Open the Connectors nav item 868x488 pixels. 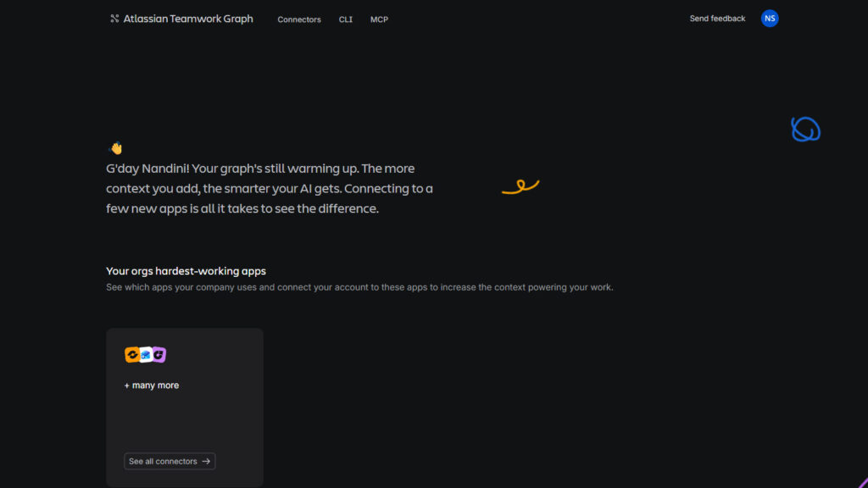[x=299, y=19]
